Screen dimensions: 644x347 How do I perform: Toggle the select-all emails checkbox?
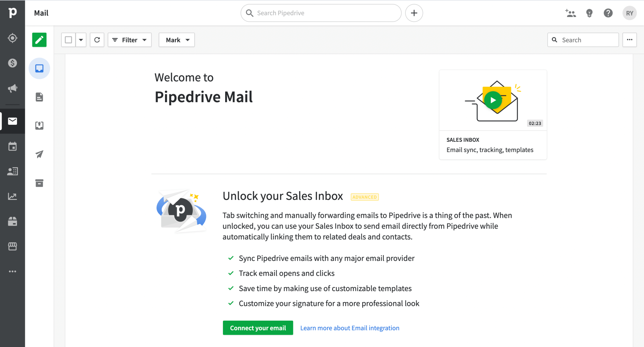pyautogui.click(x=68, y=40)
